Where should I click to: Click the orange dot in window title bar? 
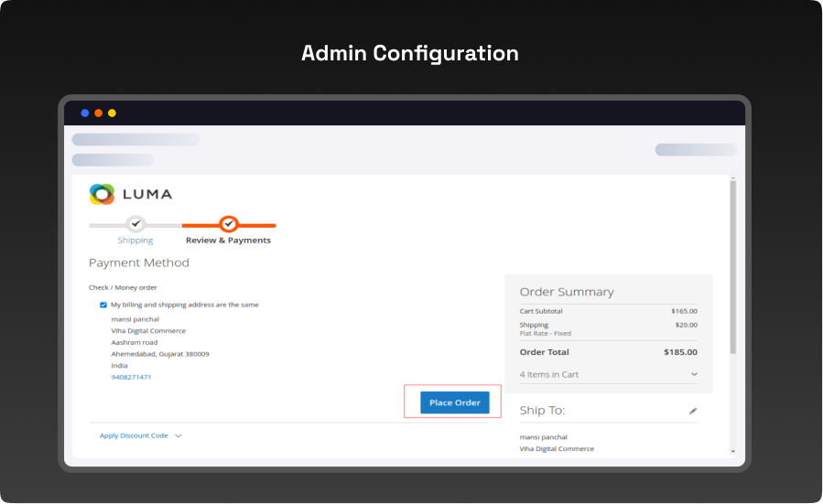(x=99, y=113)
